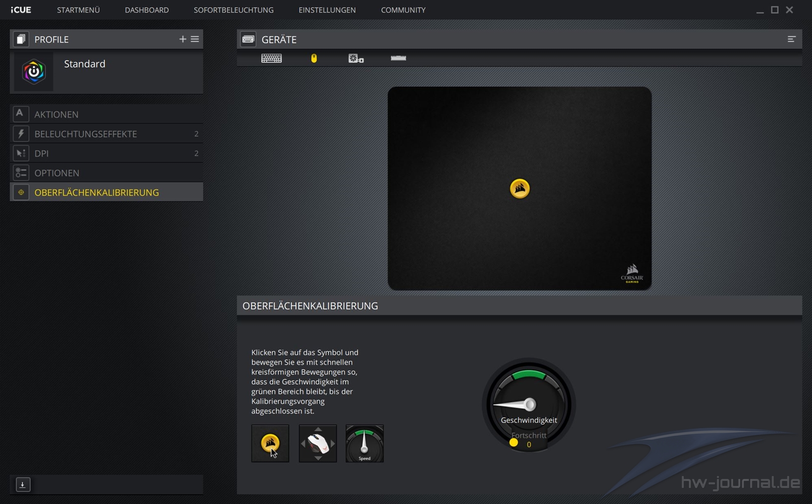The height and width of the screenshot is (504, 812).
Task: Click the mousepad preview image
Action: click(520, 189)
